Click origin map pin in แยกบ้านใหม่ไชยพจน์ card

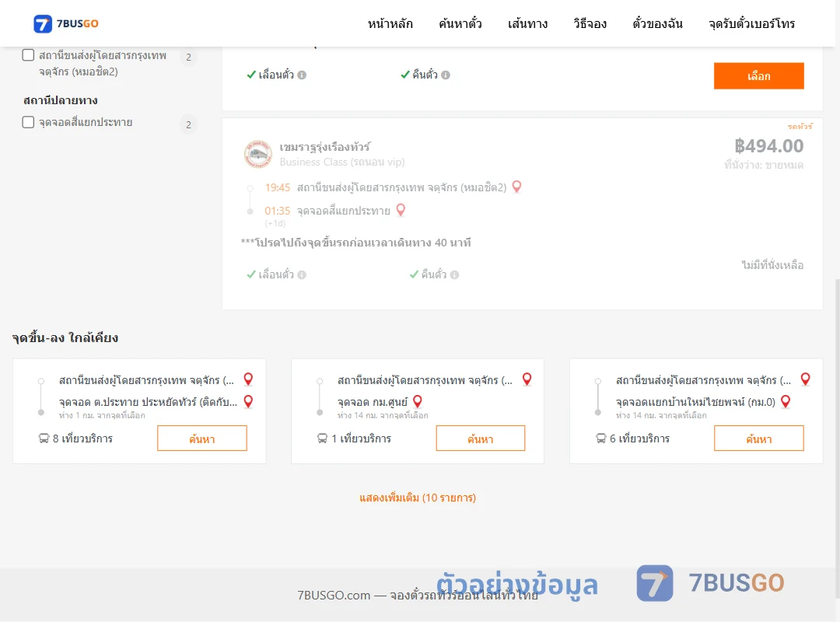(805, 379)
